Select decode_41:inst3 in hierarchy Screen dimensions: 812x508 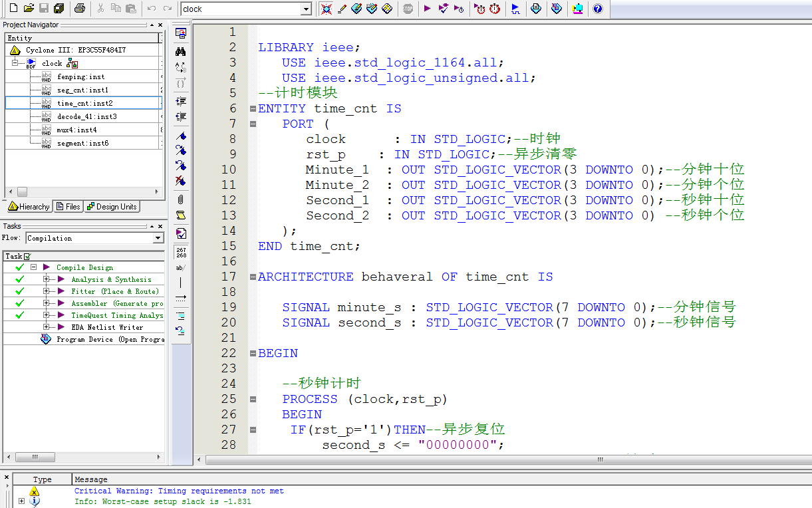pos(86,116)
